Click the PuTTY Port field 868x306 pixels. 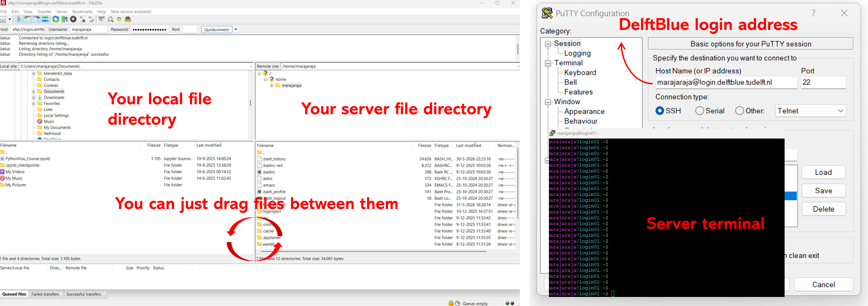click(824, 83)
